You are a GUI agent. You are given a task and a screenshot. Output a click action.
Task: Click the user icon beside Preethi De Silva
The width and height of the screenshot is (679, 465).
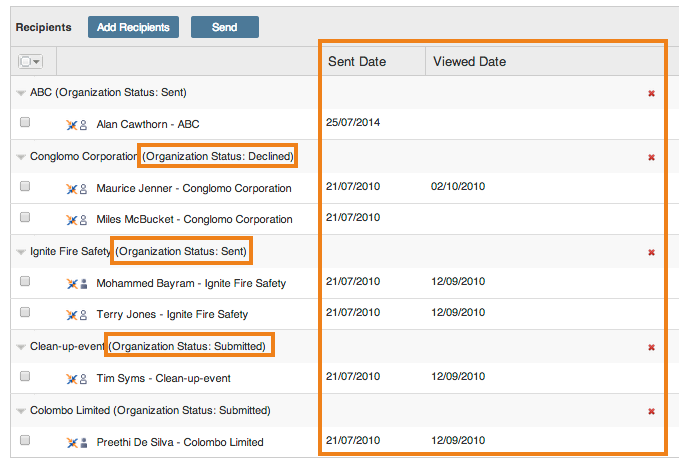click(84, 442)
